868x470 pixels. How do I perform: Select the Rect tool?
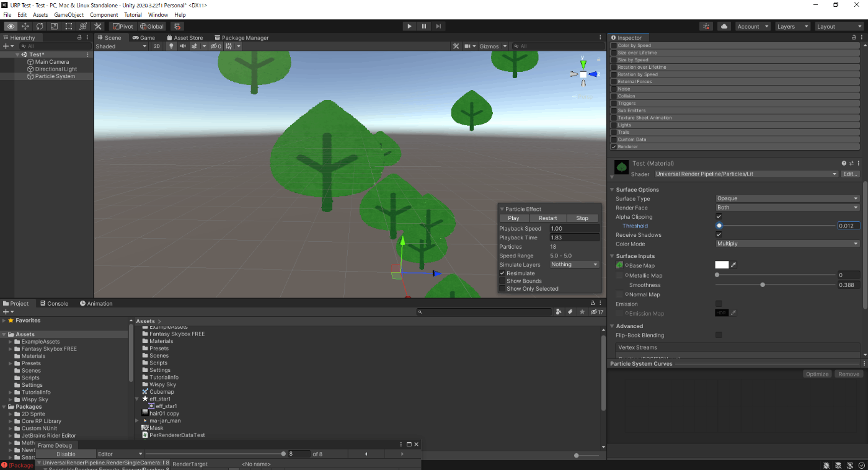point(68,26)
